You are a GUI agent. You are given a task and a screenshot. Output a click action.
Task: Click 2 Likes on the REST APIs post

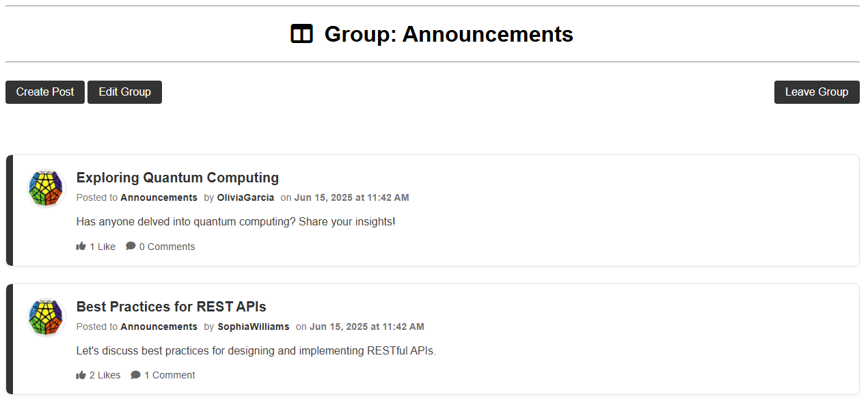104,374
